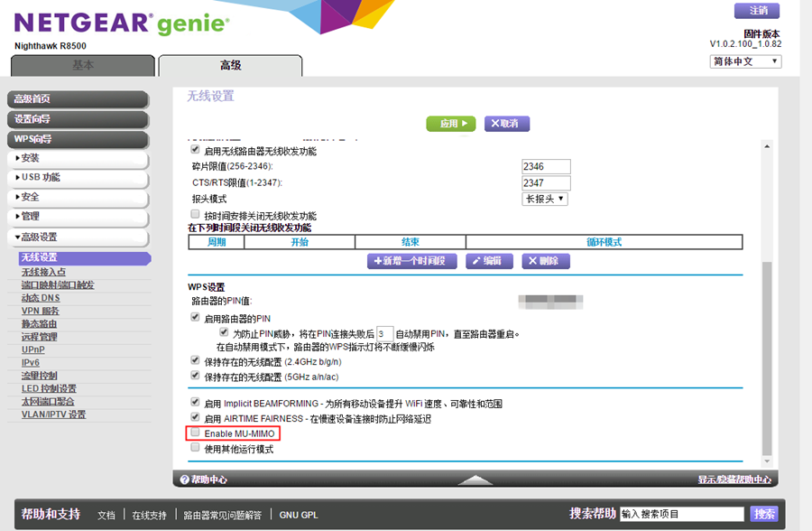Click the 搜索帮助 search input field
Screen dimensions: 812x531
[681, 514]
